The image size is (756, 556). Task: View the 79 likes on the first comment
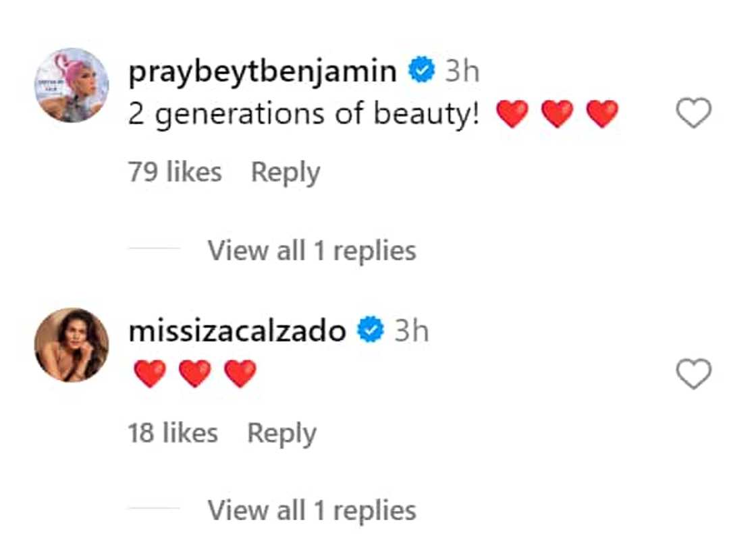click(x=175, y=171)
